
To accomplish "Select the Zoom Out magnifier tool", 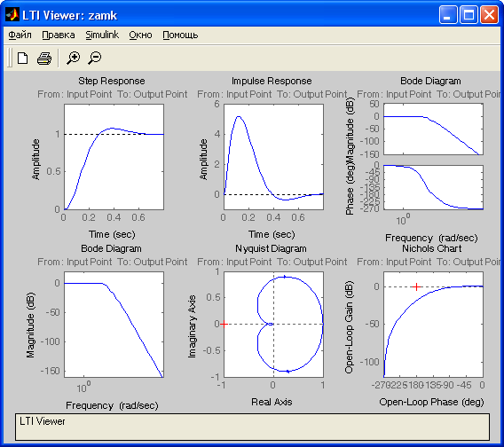I will (94, 59).
